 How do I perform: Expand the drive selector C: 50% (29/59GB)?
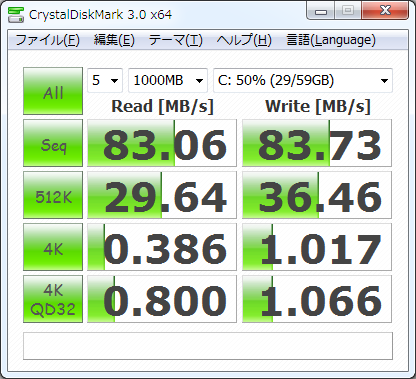[x=303, y=80]
